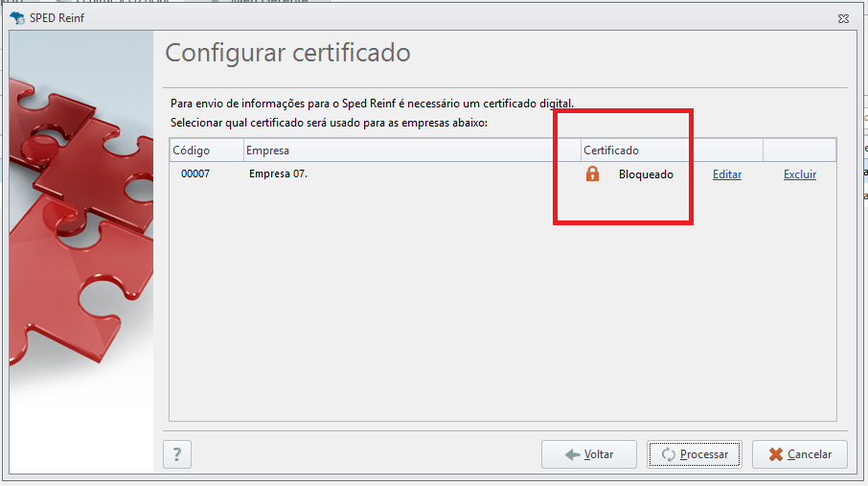Go back with the Voltar button
868x486 pixels.
click(589, 454)
